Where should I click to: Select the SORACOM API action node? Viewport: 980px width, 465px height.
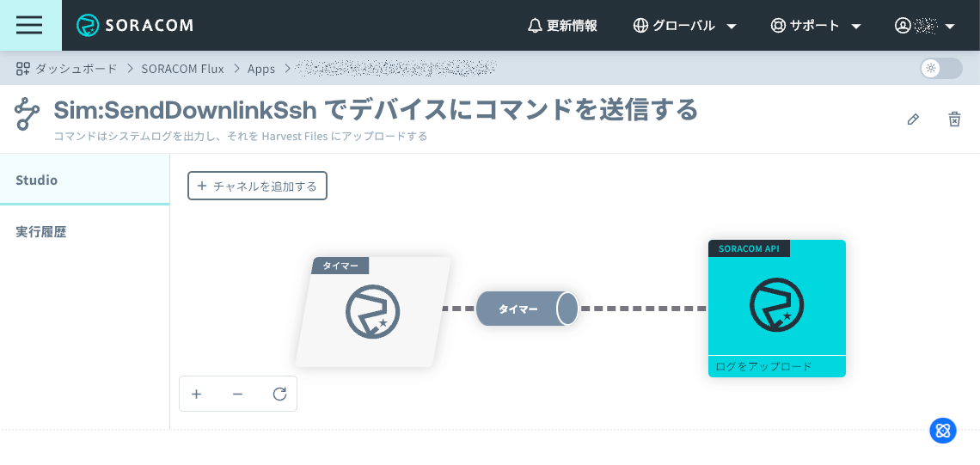click(x=776, y=305)
